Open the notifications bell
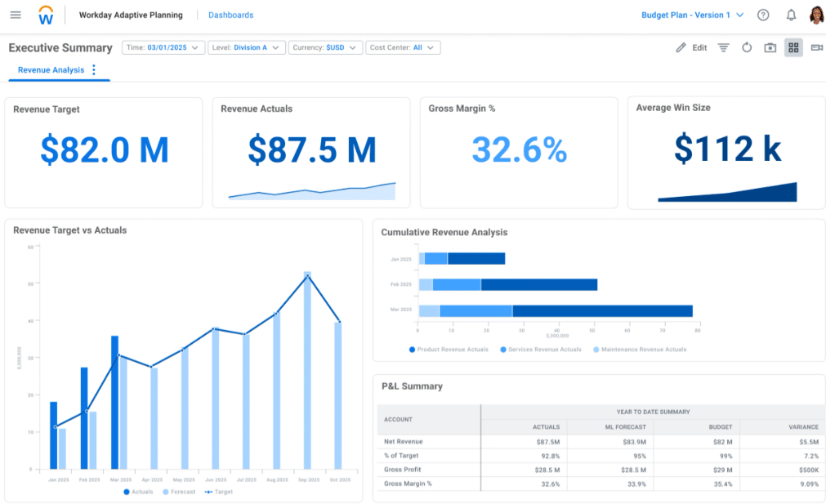The height and width of the screenshot is (504, 826). click(791, 15)
